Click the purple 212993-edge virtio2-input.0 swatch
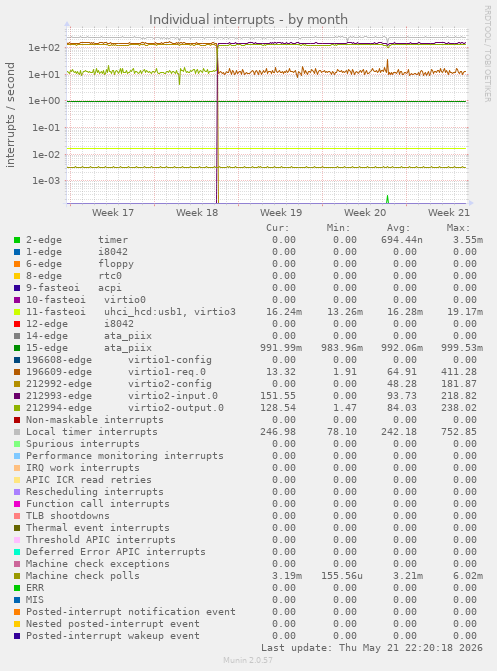The width and height of the screenshot is (497, 671). [17, 396]
